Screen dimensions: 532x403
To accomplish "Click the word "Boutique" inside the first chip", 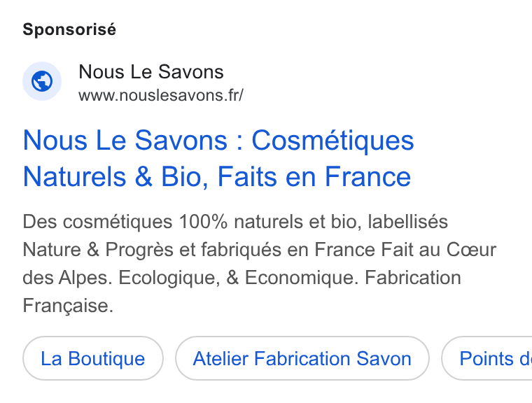I will point(106,358).
